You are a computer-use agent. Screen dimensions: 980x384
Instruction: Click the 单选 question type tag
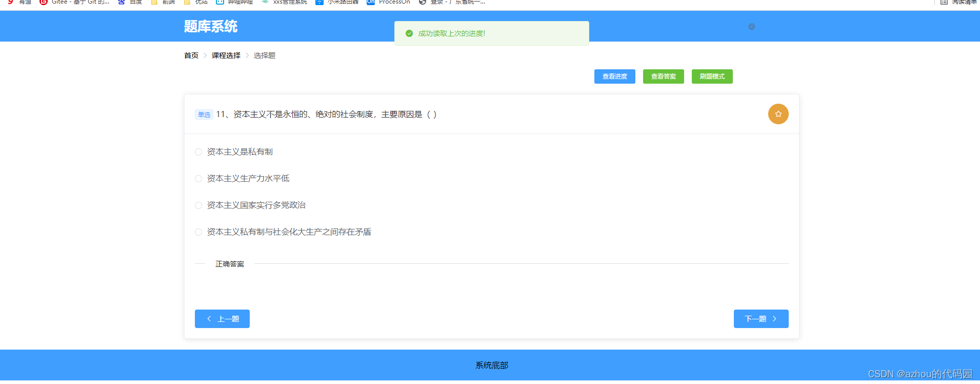pyautogui.click(x=204, y=114)
